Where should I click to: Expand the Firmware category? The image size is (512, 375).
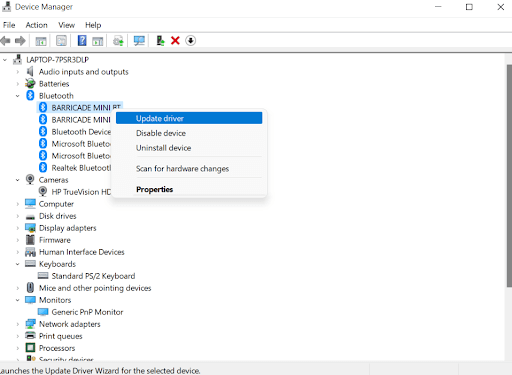coord(18,240)
